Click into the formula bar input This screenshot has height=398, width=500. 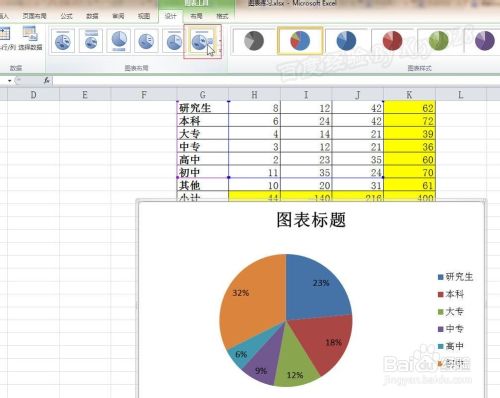[x=276, y=80]
